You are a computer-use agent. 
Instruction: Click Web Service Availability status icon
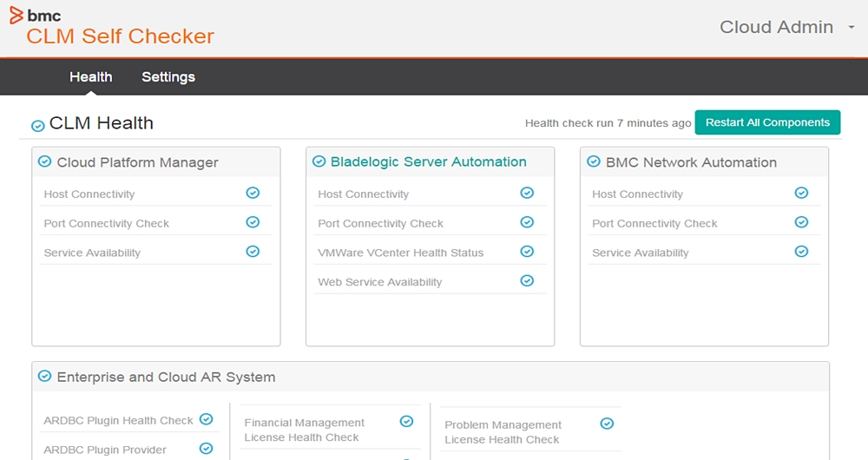point(527,280)
